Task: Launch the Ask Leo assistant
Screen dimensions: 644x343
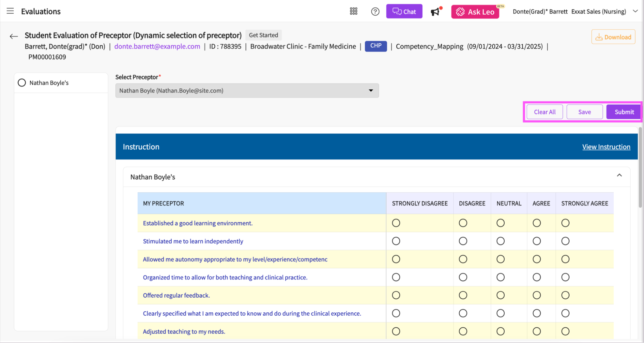Action: tap(475, 12)
